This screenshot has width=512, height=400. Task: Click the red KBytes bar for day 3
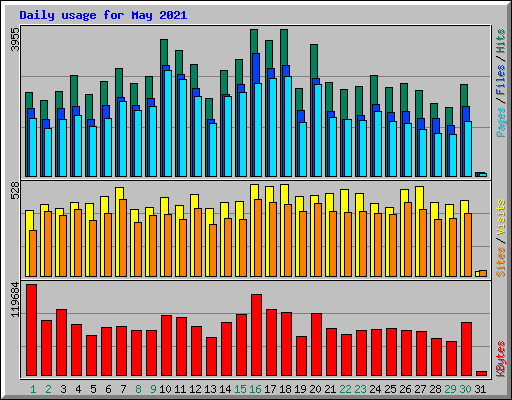pos(62,343)
